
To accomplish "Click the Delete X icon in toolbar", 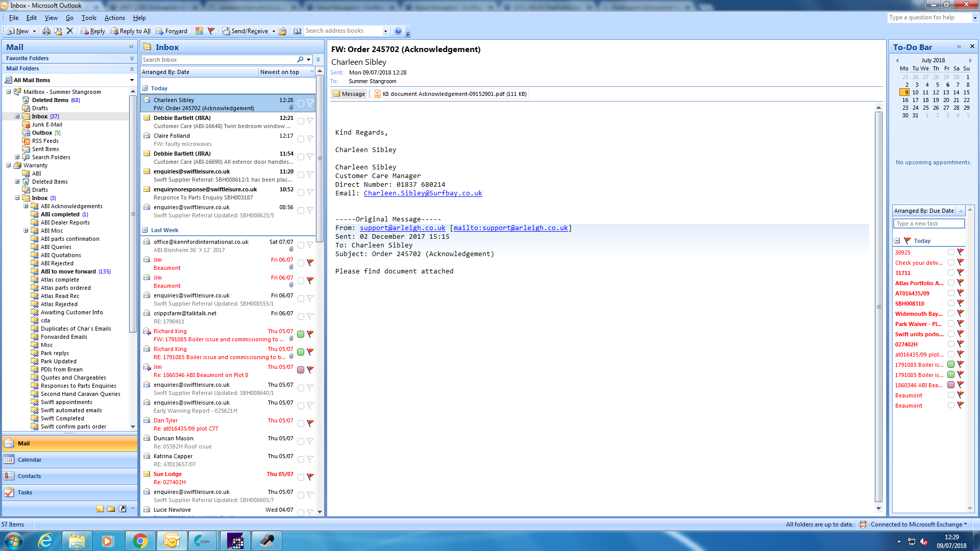I will point(70,31).
